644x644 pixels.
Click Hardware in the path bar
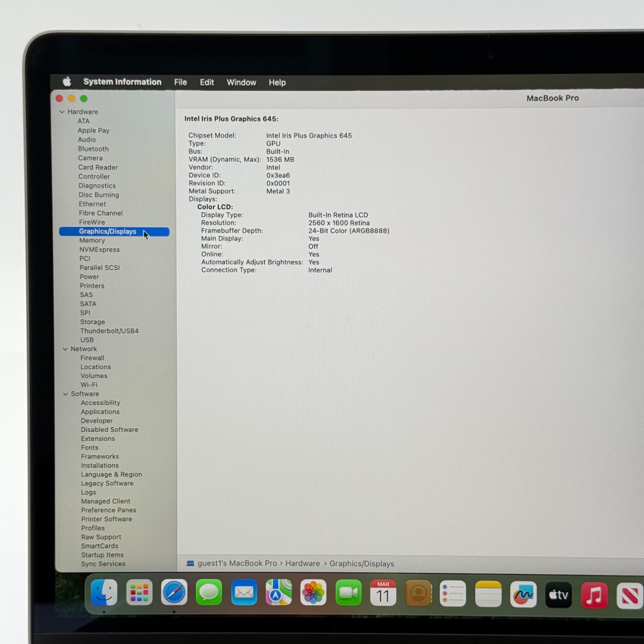[x=303, y=563]
